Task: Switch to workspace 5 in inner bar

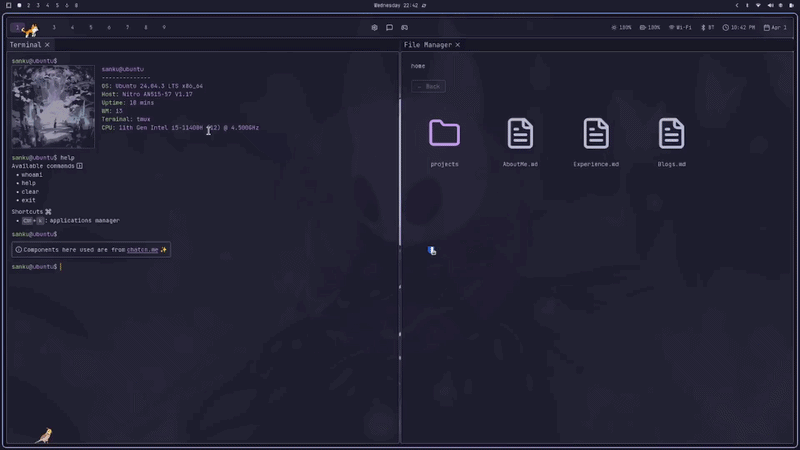Action: (91, 28)
